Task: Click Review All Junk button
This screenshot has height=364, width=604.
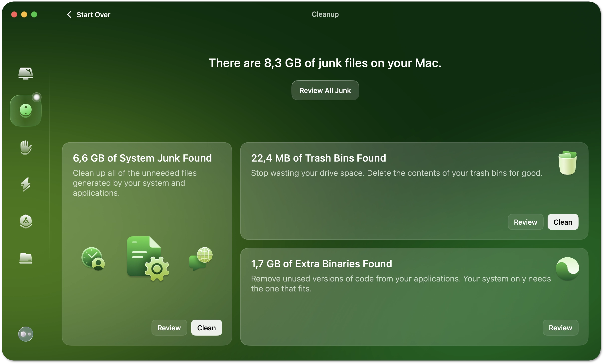Action: pyautogui.click(x=325, y=90)
